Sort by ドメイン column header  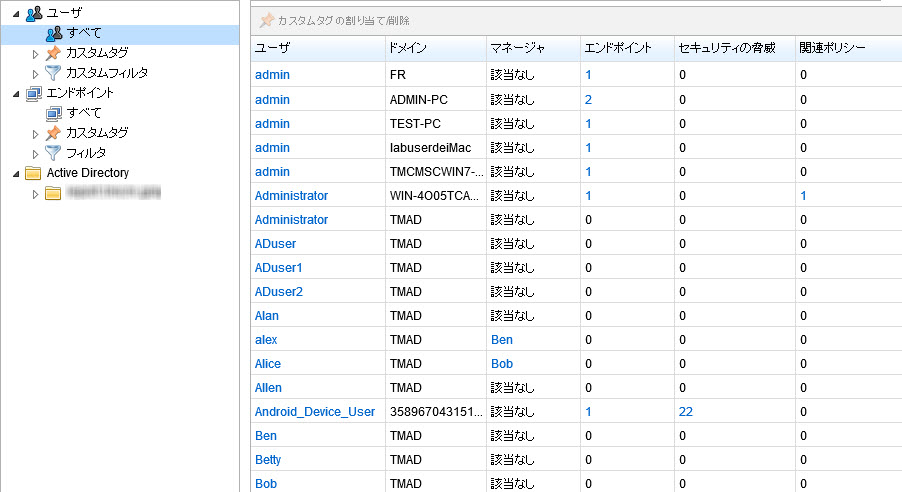[x=410, y=48]
